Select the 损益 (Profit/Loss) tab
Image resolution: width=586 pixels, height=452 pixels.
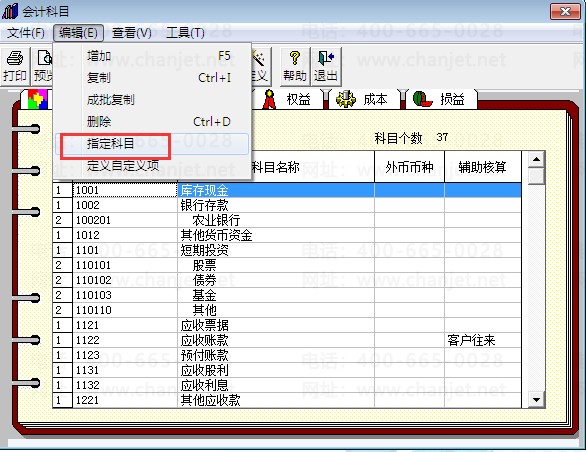coord(440,99)
